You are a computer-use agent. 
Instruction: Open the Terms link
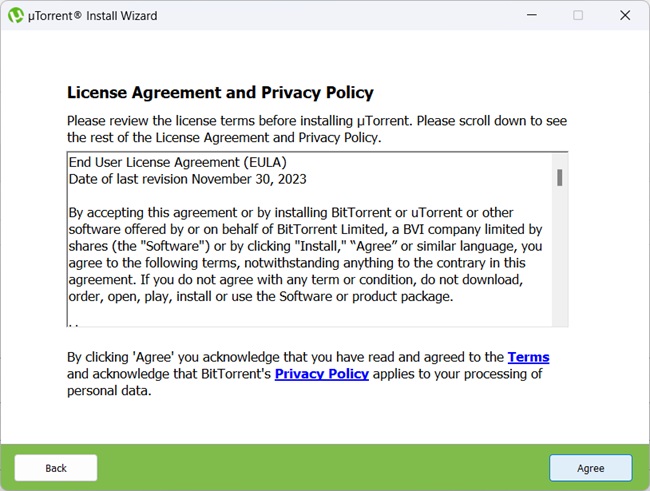(x=529, y=357)
